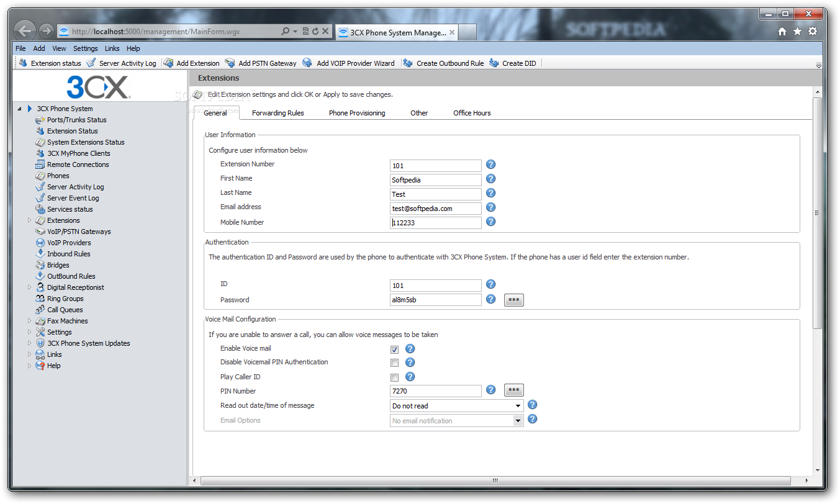
Task: Click Create DID toolbar icon
Action: pos(494,63)
